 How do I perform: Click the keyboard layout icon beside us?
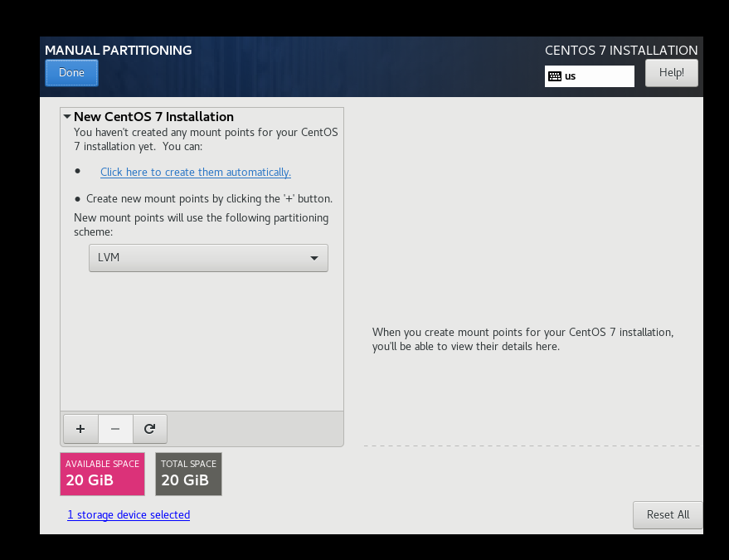pyautogui.click(x=555, y=76)
